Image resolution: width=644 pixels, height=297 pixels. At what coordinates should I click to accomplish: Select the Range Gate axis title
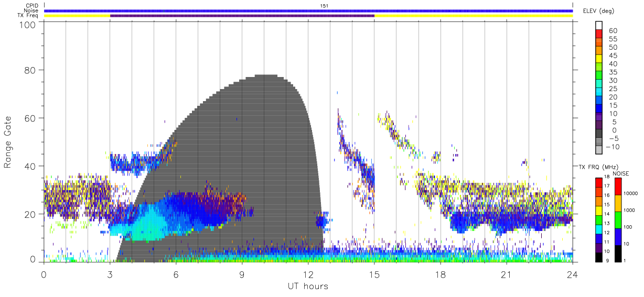8,142
